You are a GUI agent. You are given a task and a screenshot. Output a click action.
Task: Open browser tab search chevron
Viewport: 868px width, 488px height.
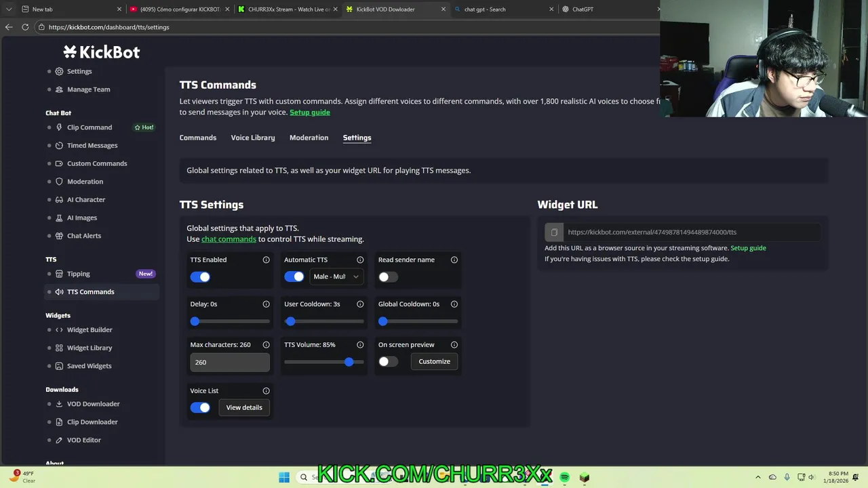(8, 9)
